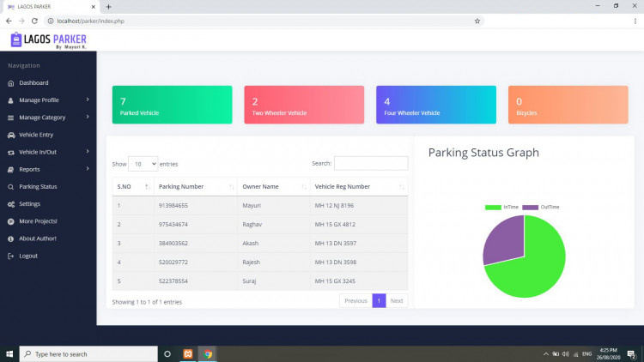Viewport: 644px width, 362px height.
Task: Click the table Search input field
Action: [x=370, y=163]
